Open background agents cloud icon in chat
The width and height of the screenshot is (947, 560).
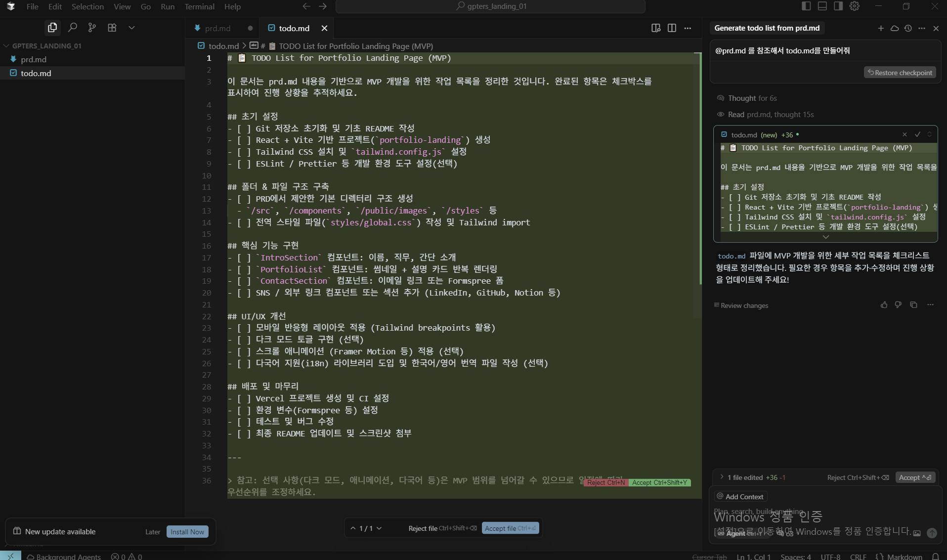click(x=895, y=28)
